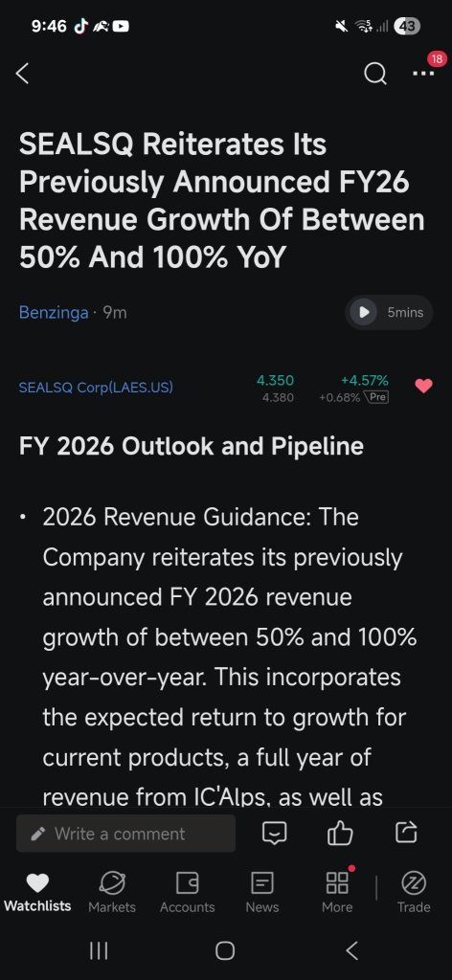Share the article with share icon
The width and height of the screenshot is (452, 980).
coord(406,833)
